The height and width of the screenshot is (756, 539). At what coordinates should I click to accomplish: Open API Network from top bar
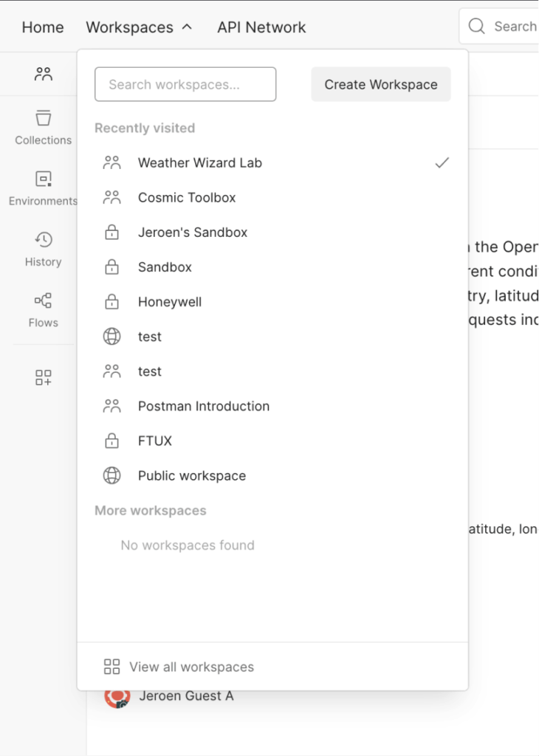(261, 27)
